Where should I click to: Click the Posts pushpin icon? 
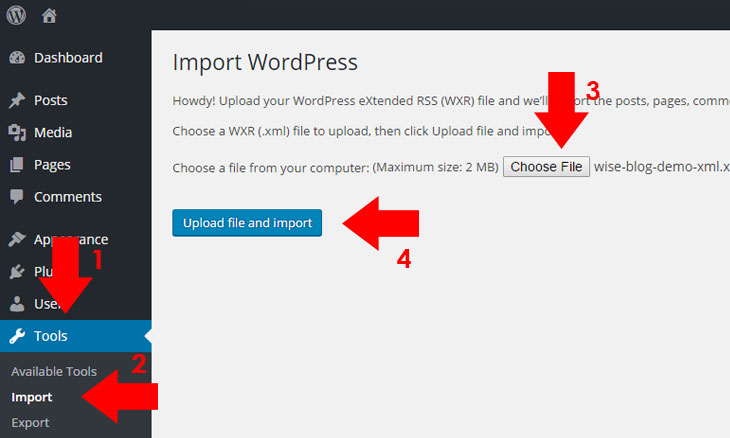17,100
